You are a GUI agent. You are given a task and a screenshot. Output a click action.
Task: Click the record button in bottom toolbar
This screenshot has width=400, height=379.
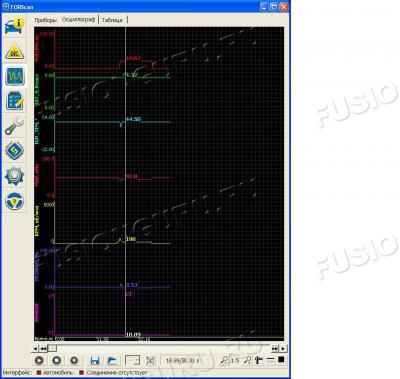point(74,360)
